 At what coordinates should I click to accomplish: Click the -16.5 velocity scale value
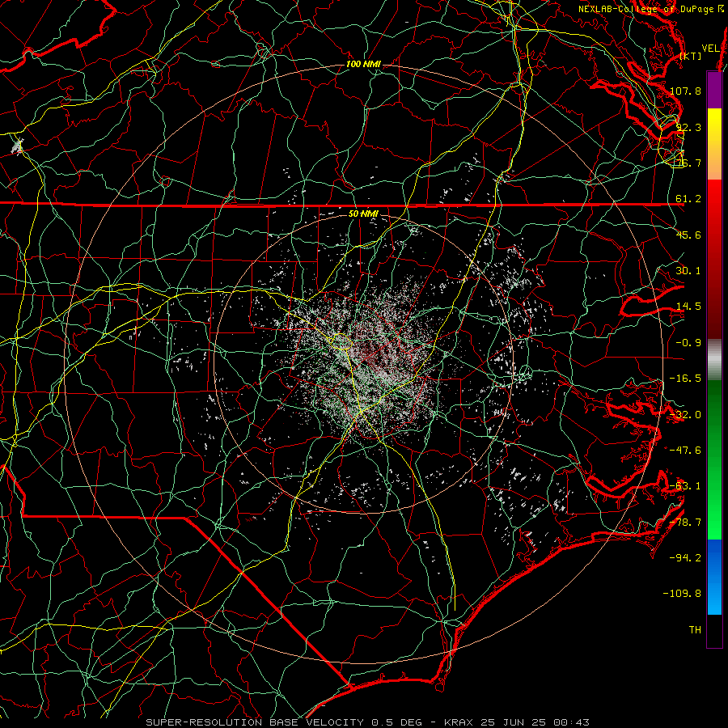[685, 379]
